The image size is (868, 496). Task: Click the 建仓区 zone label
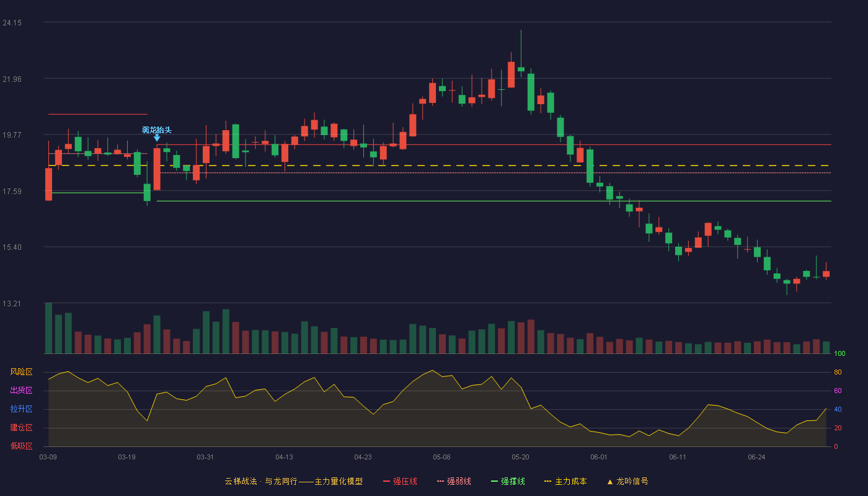coord(21,428)
